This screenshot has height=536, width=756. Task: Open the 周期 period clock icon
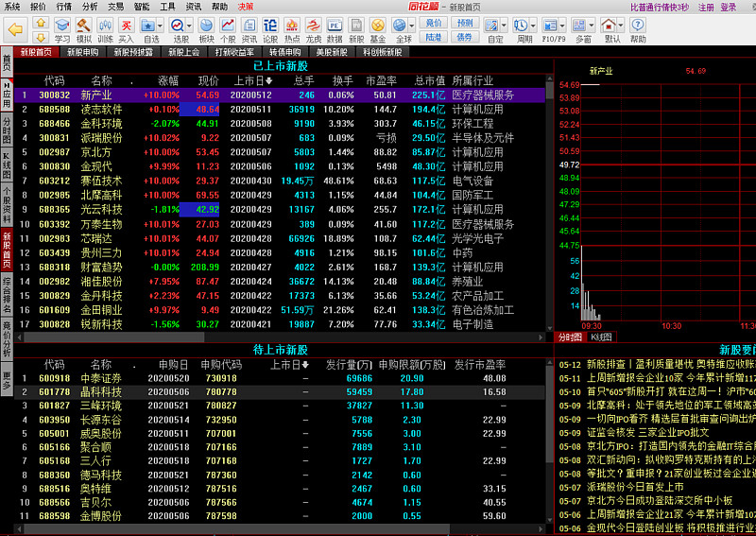point(522,30)
